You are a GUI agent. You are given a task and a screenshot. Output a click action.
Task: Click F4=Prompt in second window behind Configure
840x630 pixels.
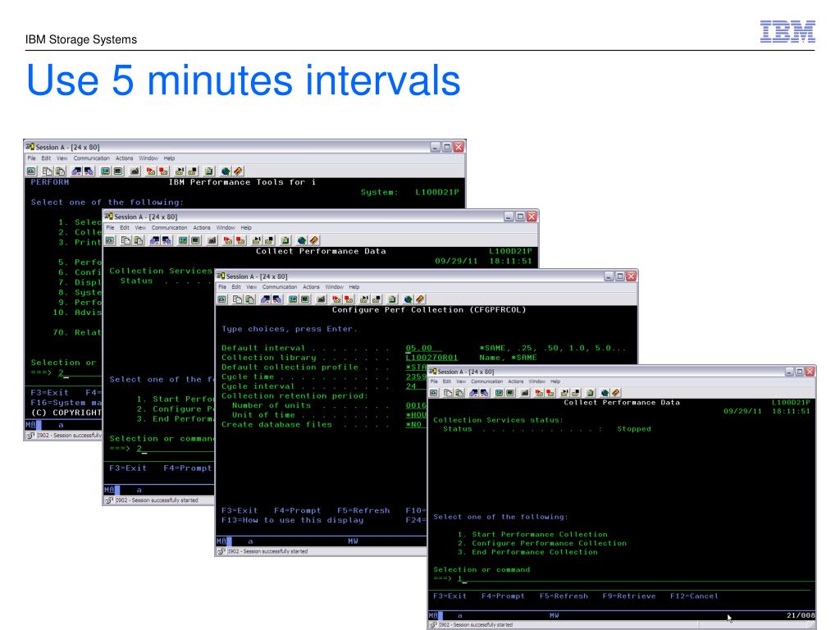(188, 468)
